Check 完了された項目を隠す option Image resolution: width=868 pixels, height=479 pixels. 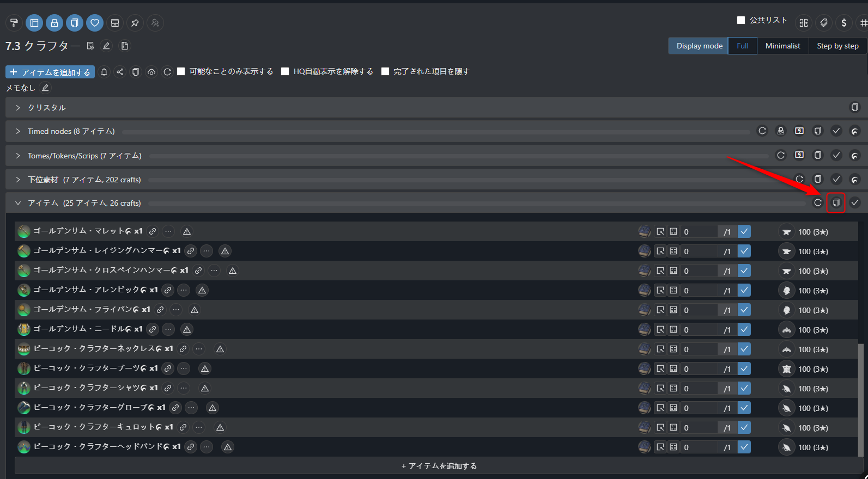click(x=385, y=71)
